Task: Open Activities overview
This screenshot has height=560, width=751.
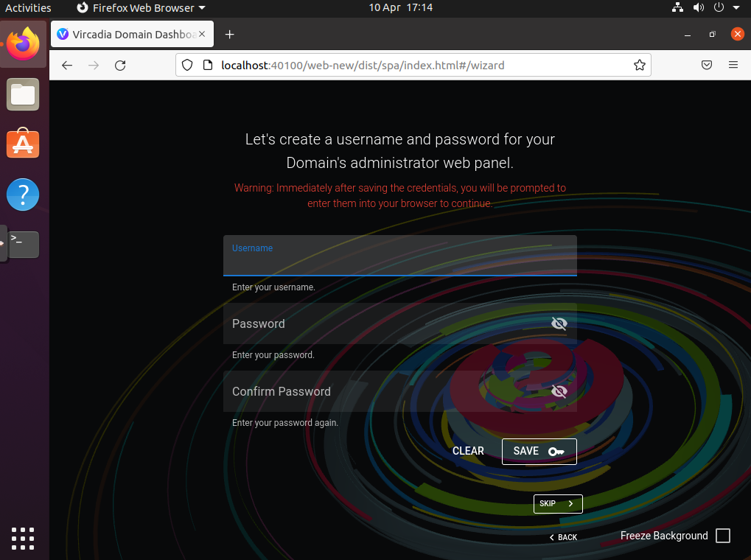Action: (x=28, y=7)
